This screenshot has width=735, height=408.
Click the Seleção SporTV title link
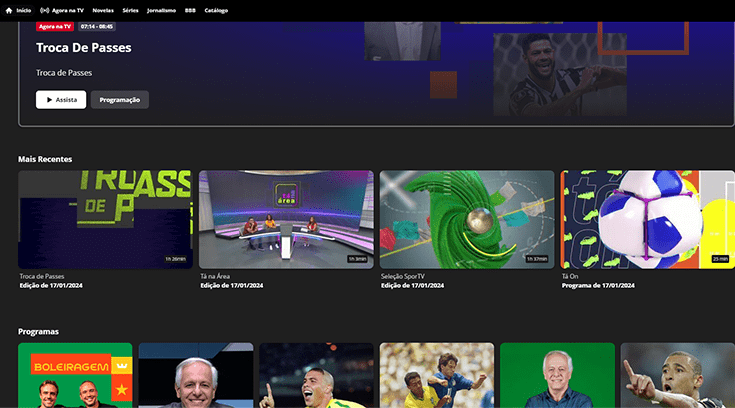point(403,276)
